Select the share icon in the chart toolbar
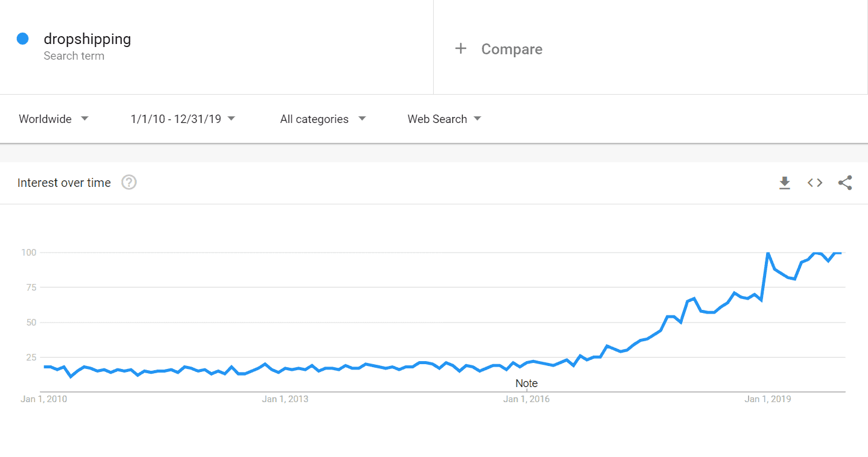 click(844, 183)
